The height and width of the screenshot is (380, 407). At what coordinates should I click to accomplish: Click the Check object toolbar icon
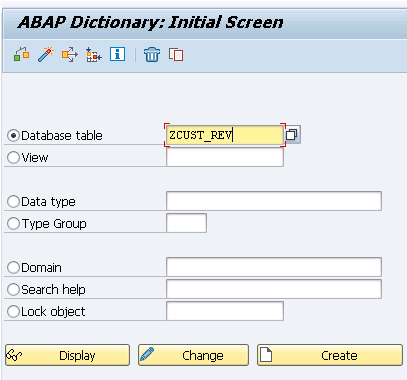(x=22, y=55)
